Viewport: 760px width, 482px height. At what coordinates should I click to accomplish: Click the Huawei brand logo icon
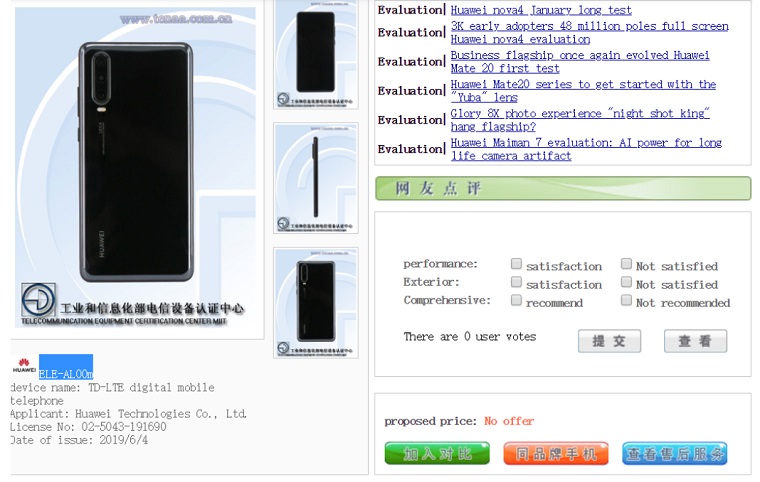(x=24, y=366)
